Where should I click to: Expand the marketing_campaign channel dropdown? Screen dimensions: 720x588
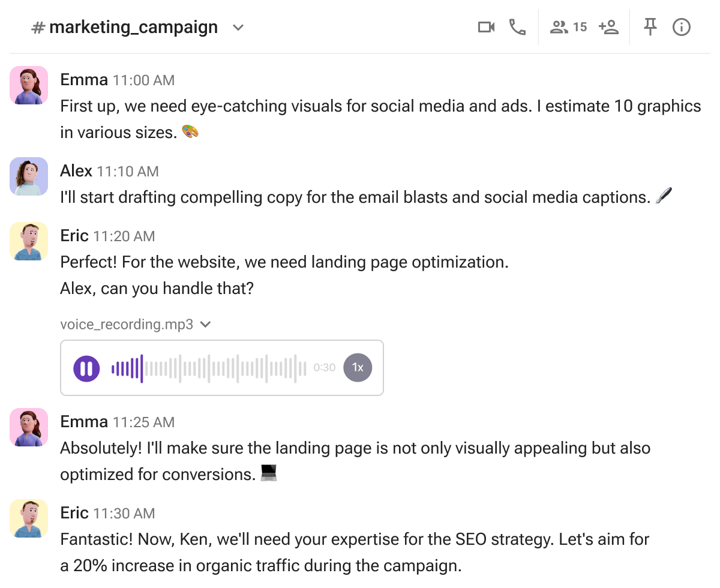coord(238,28)
